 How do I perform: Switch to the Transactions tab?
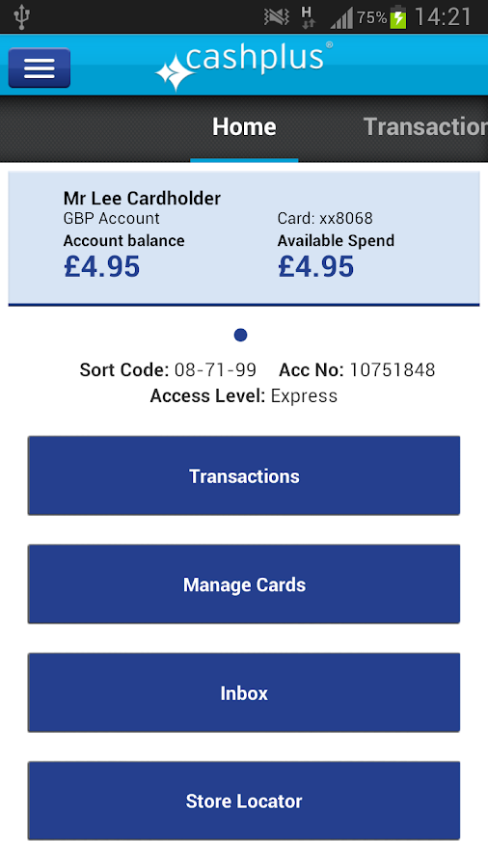[x=425, y=126]
